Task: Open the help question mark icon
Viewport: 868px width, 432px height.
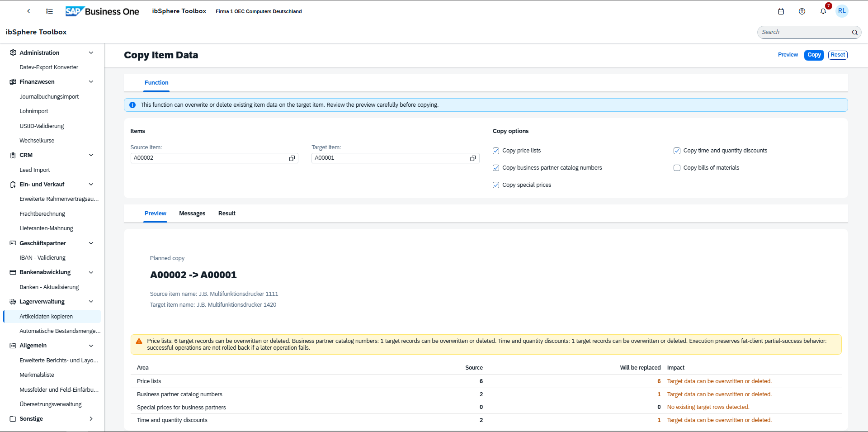Action: click(x=802, y=11)
